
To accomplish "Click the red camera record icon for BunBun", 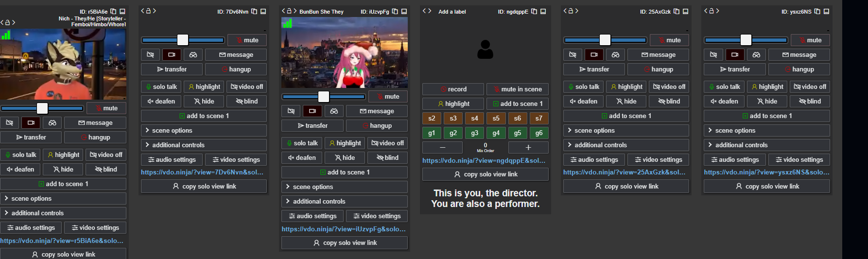I will click(312, 111).
